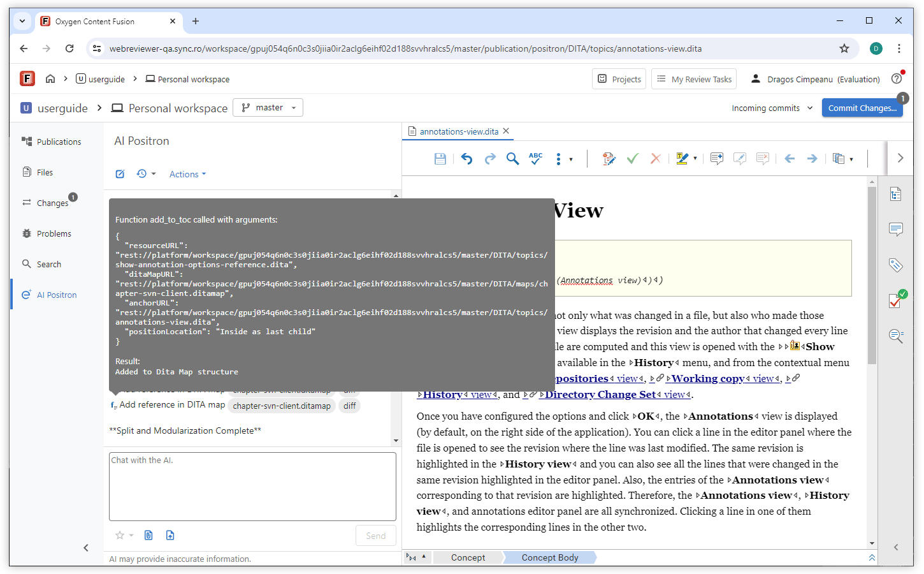Open the Changes section

(46, 203)
